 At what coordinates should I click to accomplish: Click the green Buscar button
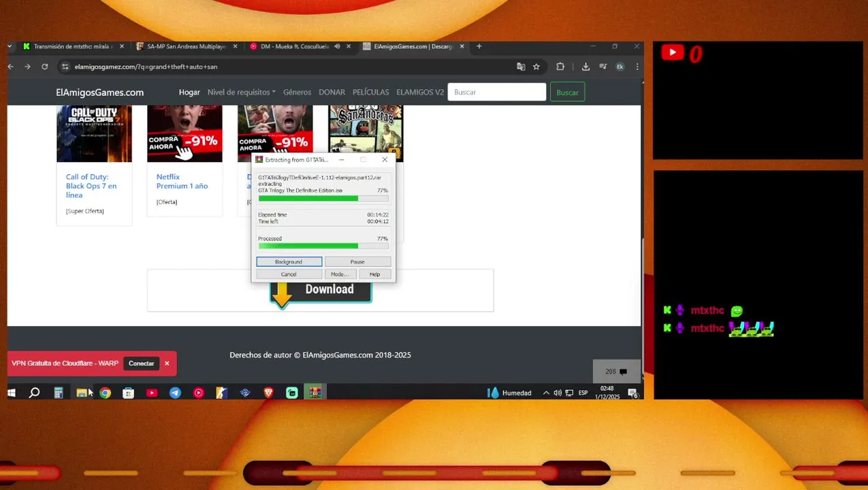pos(567,93)
